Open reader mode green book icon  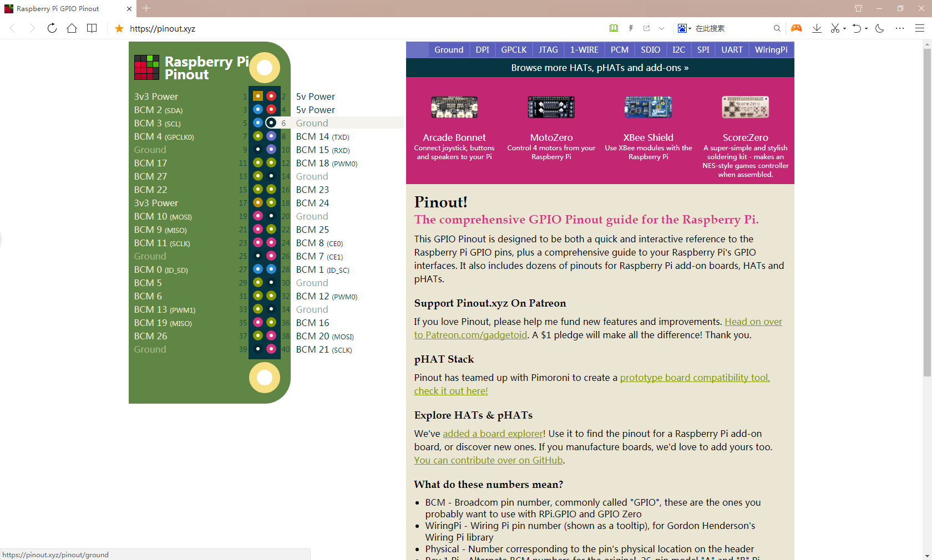pyautogui.click(x=614, y=28)
